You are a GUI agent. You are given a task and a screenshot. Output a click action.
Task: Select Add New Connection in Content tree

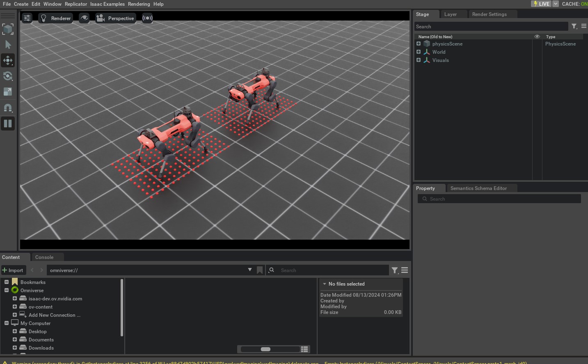click(x=54, y=315)
